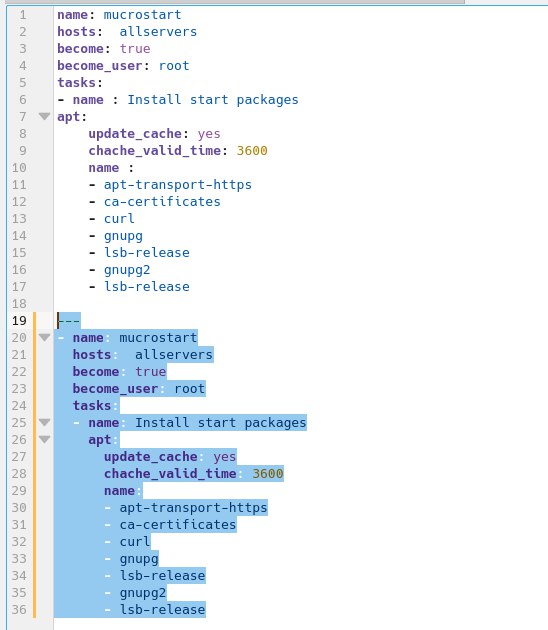Click the value yes on line 8
This screenshot has width=548, height=630.
[x=209, y=134]
